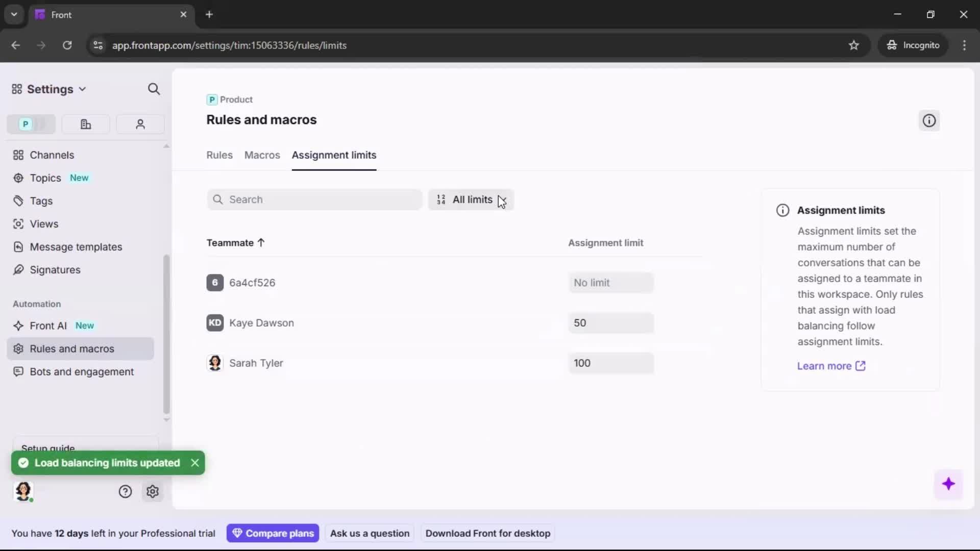The height and width of the screenshot is (551, 980).
Task: Switch to personal settings via the person icon
Action: click(140, 124)
